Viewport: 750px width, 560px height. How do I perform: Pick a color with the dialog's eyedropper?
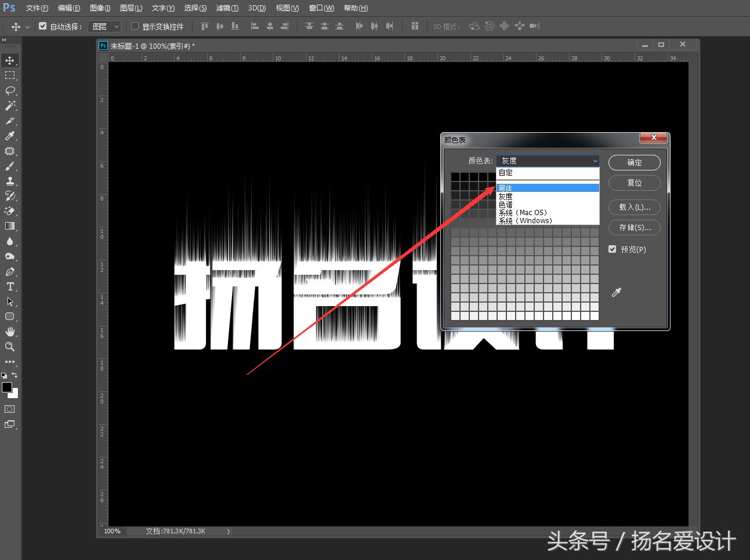point(616,292)
